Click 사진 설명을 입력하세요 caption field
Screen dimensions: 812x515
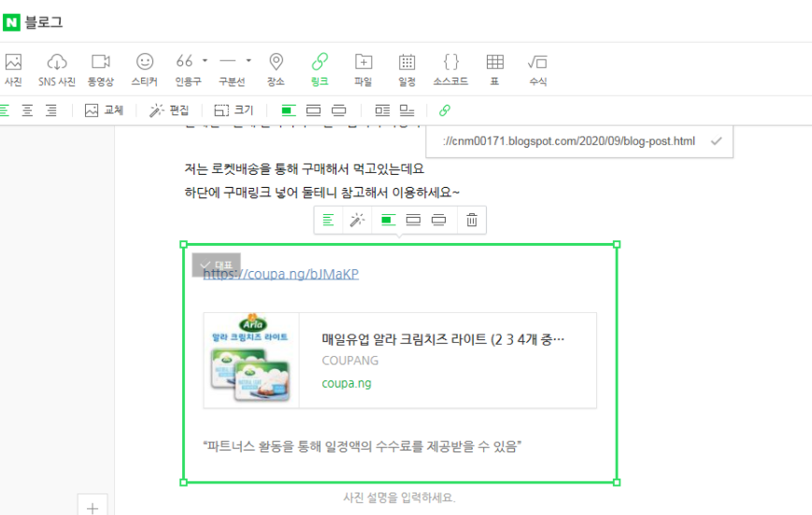(399, 498)
